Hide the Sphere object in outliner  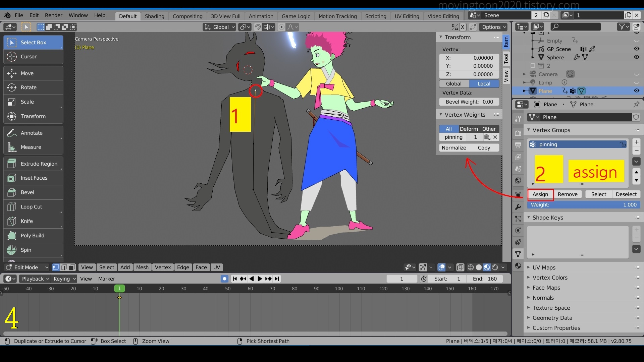click(636, 57)
